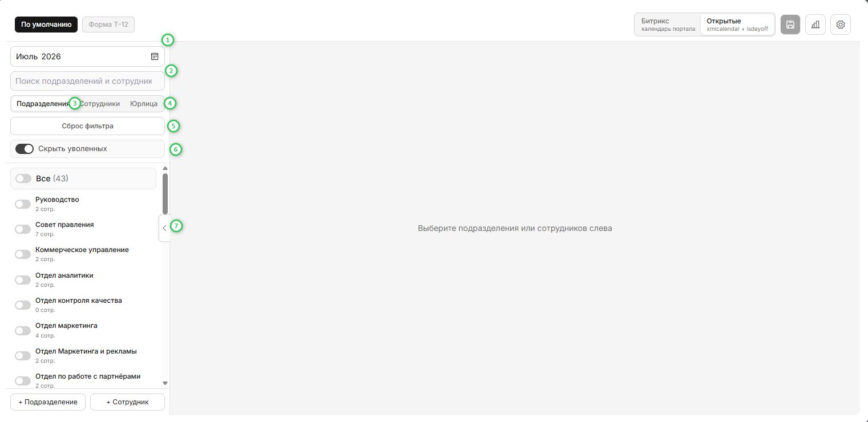Image resolution: width=868 pixels, height=422 pixels.
Task: Toggle the 'Отдел маркетинга' switch
Action: click(x=23, y=330)
